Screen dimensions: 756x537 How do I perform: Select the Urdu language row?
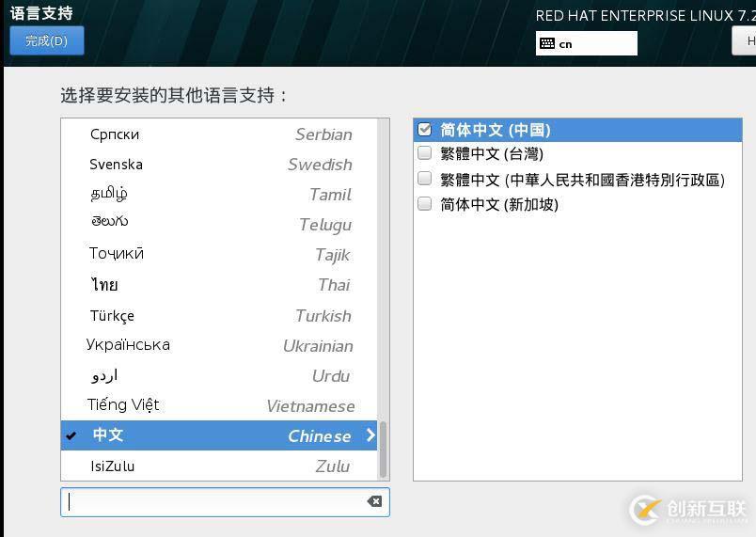pos(219,375)
